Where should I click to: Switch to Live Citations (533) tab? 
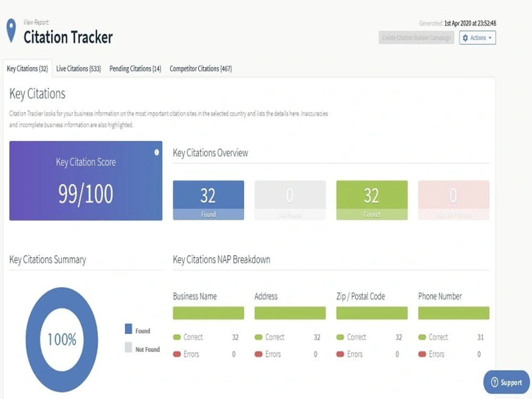pos(78,69)
